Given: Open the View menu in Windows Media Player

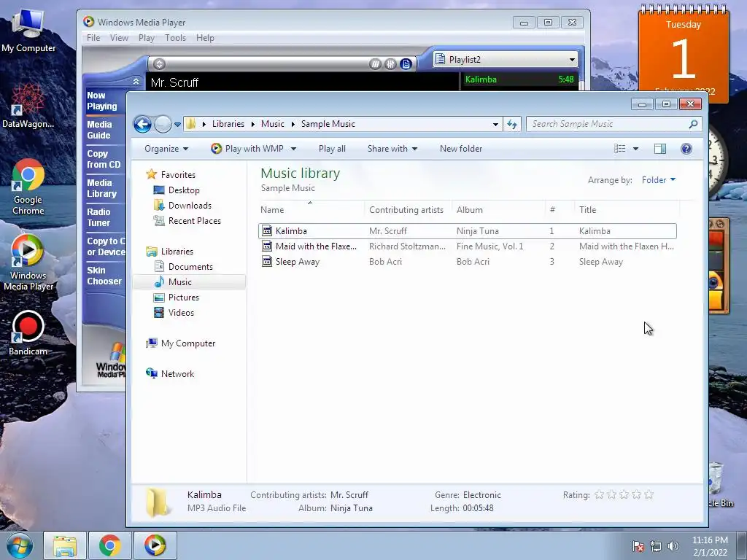Looking at the screenshot, I should point(119,38).
